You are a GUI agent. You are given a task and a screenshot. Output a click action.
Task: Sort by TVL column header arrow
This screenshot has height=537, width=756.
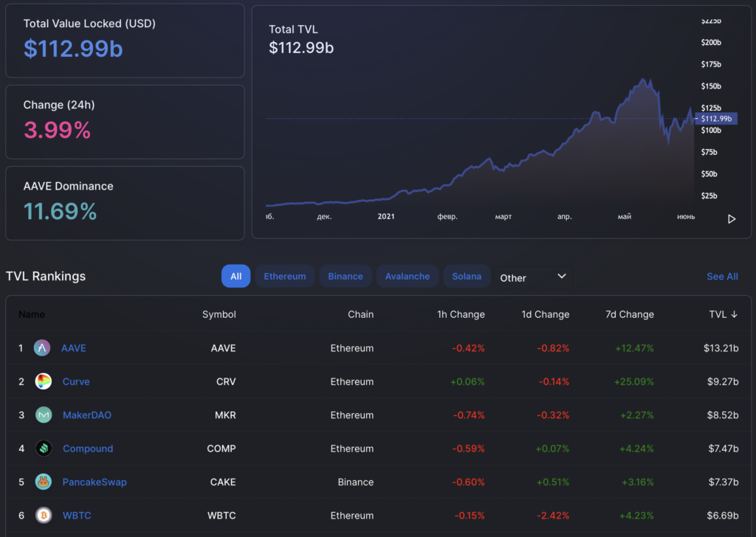(x=734, y=314)
